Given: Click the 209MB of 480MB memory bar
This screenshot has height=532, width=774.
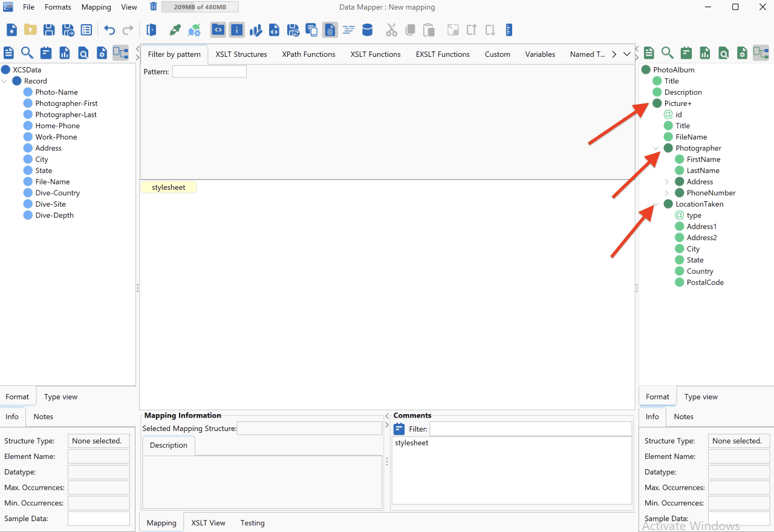Looking at the screenshot, I should [200, 7].
